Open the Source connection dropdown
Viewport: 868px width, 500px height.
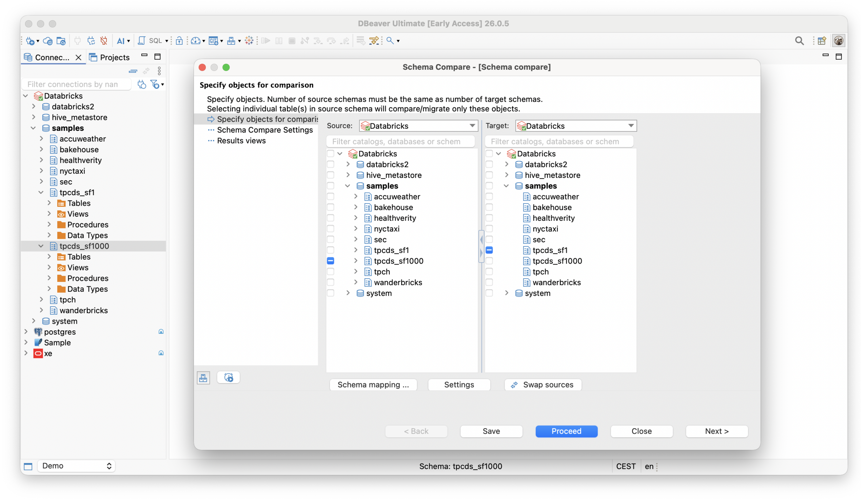point(418,126)
